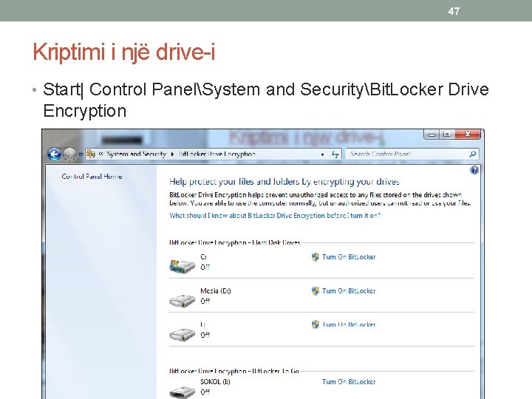The height and width of the screenshot is (399, 532).
Task: Click the 'Media (D:)' drive label
Action: (x=216, y=291)
